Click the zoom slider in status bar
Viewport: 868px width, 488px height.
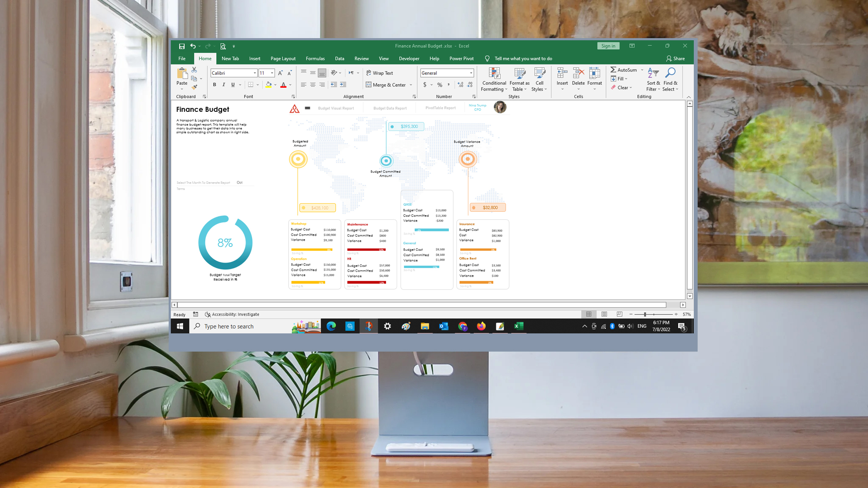point(653,314)
